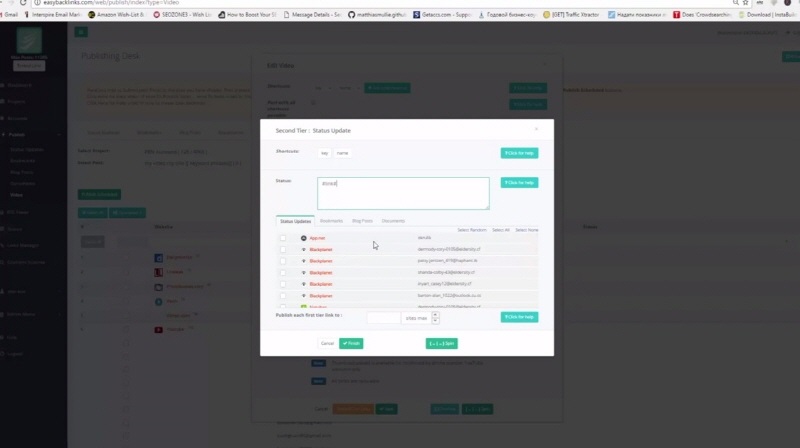This screenshot has width=800, height=448.
Task: Open the matthiasmullie GitHub bookmark
Action: tap(377, 15)
